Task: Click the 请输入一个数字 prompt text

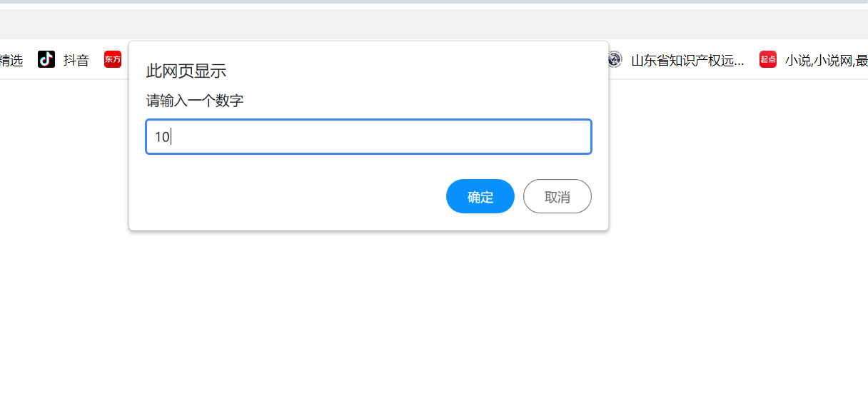Action: [x=195, y=101]
